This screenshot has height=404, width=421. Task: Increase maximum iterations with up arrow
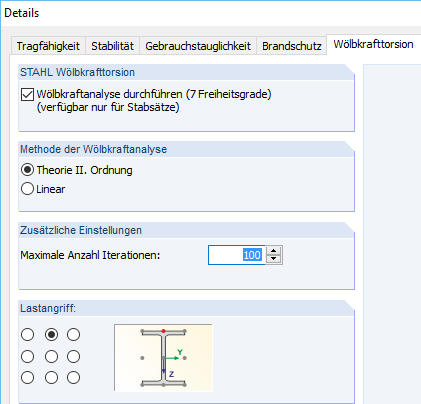274,251
